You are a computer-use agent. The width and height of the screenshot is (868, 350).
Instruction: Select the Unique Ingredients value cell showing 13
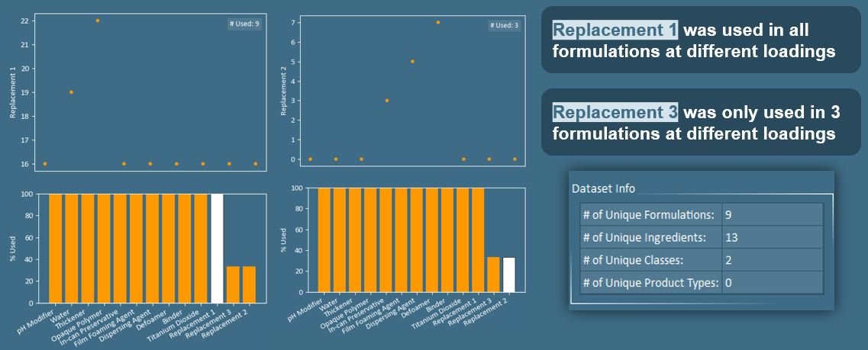click(772, 237)
